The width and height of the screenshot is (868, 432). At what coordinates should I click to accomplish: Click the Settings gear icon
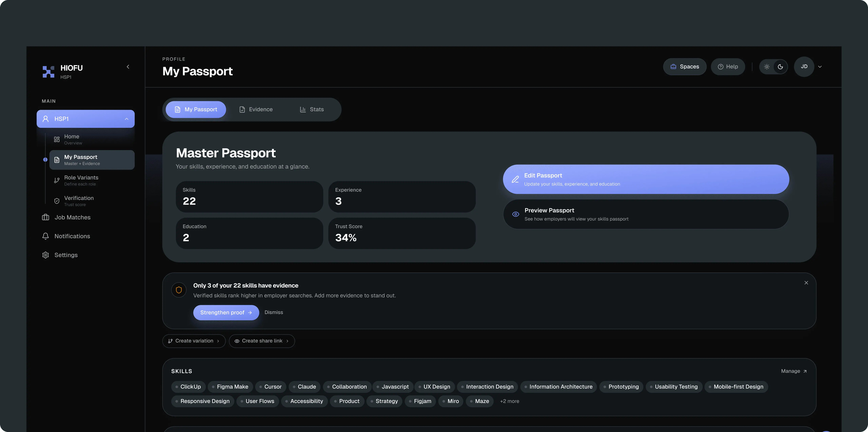[x=45, y=255]
